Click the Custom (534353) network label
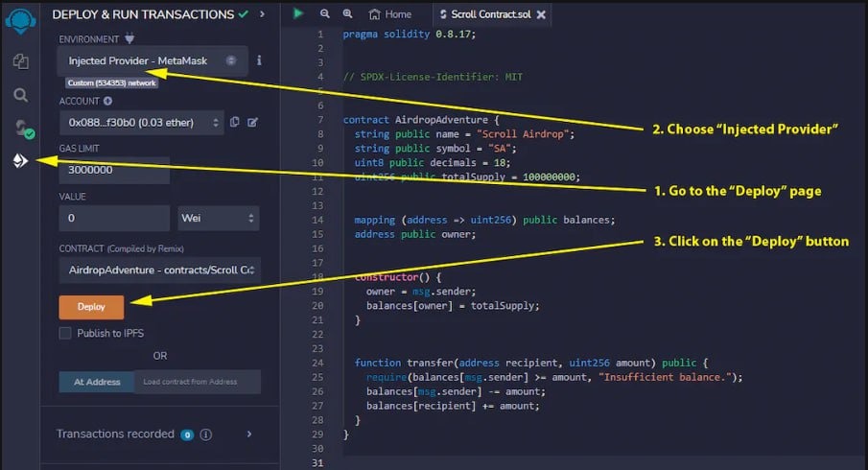The height and width of the screenshot is (470, 868). point(112,83)
